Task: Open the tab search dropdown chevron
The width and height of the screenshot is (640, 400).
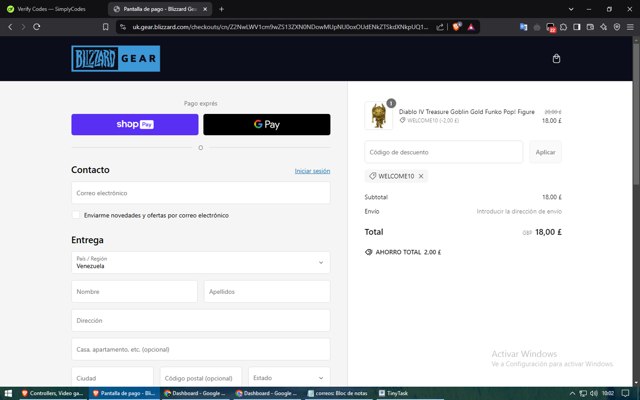Action: click(571, 9)
